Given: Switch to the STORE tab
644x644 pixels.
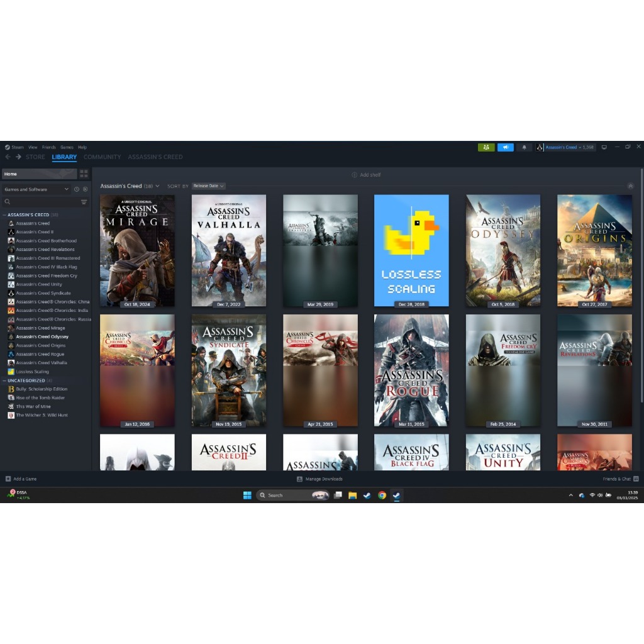Looking at the screenshot, I should click(x=35, y=157).
